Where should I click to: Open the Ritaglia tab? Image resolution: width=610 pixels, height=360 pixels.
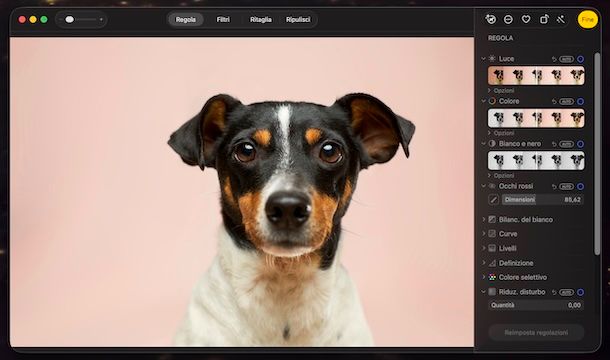pyautogui.click(x=261, y=19)
